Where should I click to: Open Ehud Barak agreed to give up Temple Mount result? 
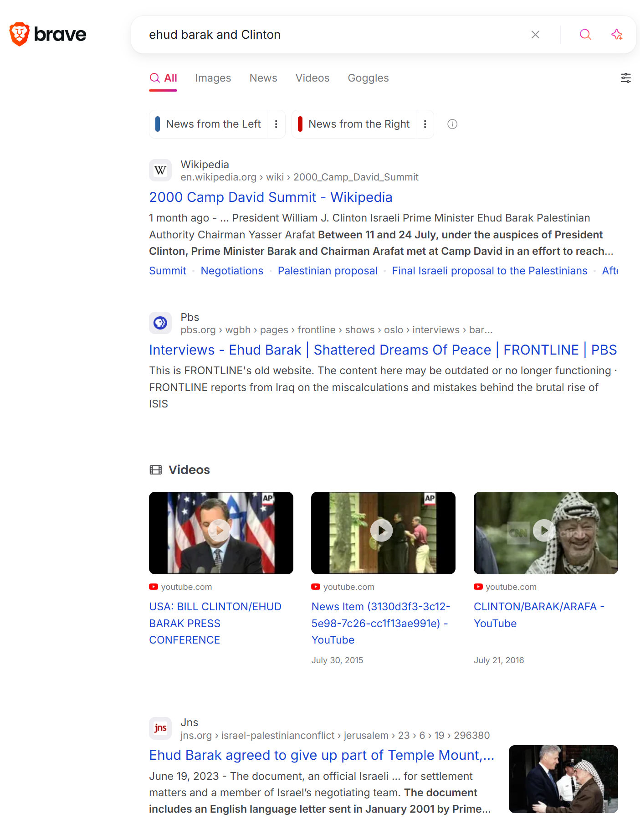point(322,755)
